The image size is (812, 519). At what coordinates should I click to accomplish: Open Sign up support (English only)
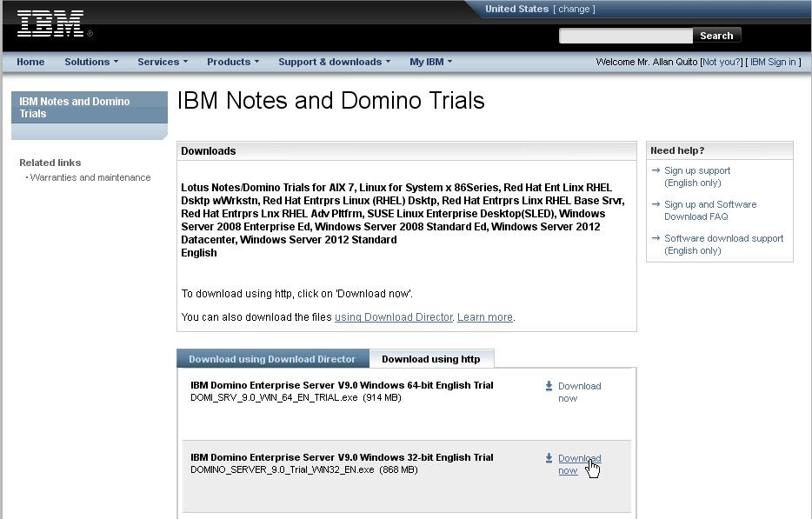pos(697,176)
